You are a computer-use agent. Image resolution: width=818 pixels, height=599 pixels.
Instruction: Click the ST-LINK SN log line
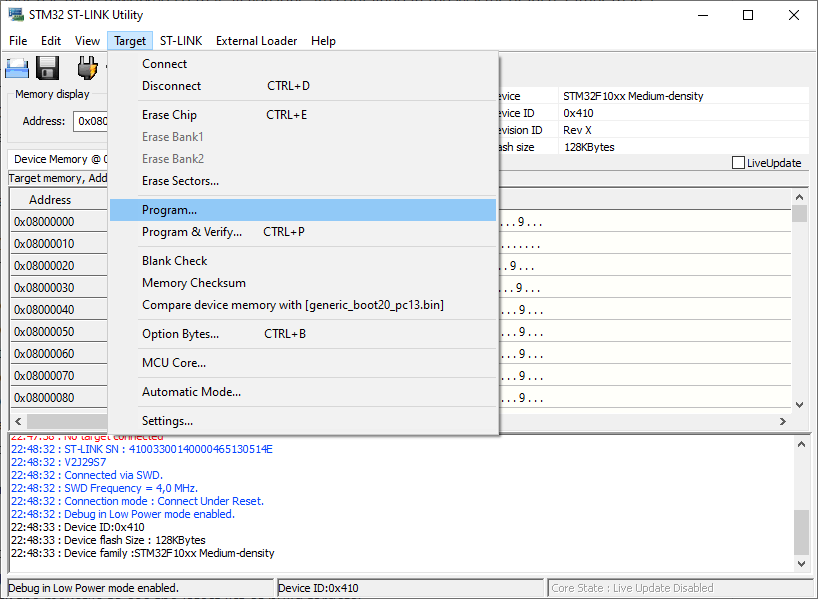tap(142, 449)
